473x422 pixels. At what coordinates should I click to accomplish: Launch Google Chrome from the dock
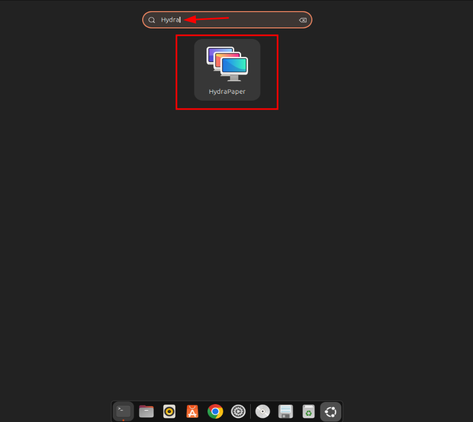coord(215,411)
